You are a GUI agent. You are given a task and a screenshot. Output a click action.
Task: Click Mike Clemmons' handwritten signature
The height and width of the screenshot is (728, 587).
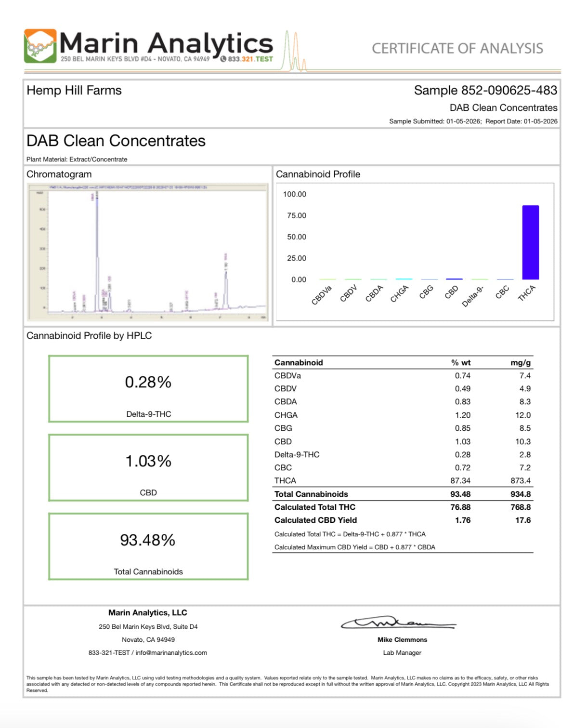pyautogui.click(x=398, y=622)
